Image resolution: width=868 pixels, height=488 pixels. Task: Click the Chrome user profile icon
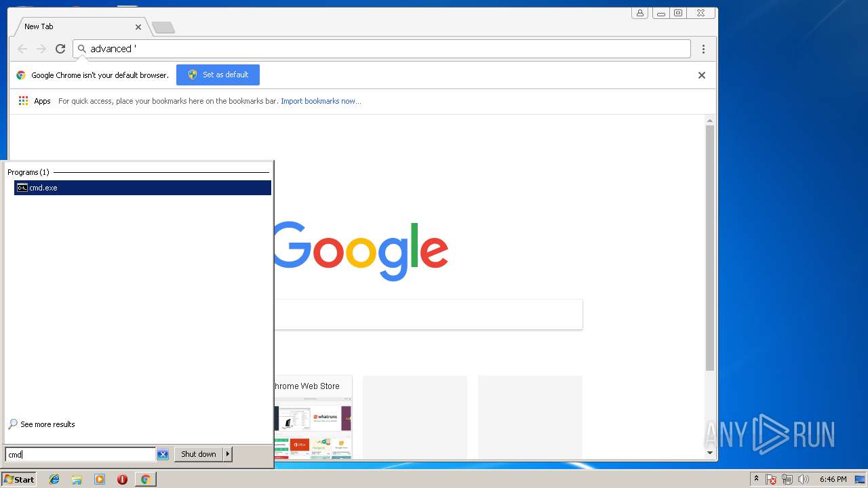point(639,13)
